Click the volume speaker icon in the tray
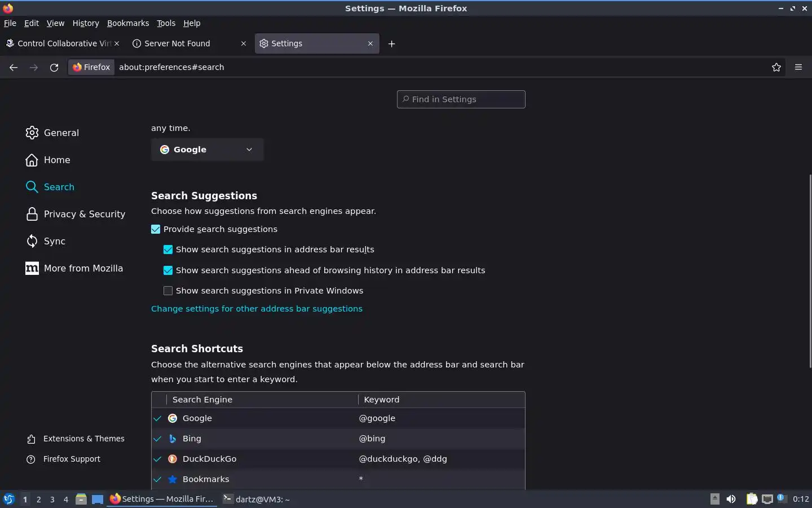 point(731,499)
